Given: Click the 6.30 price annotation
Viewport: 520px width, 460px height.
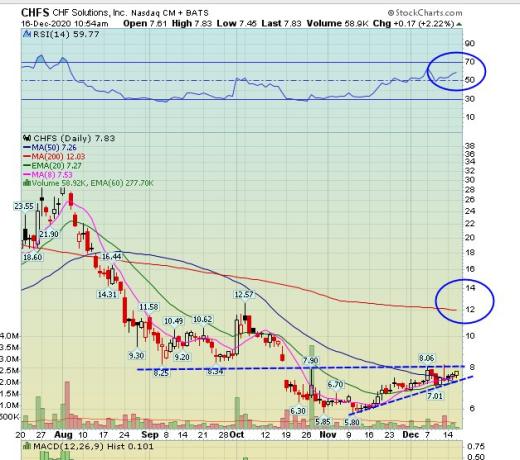Looking at the screenshot, I should (x=298, y=411).
